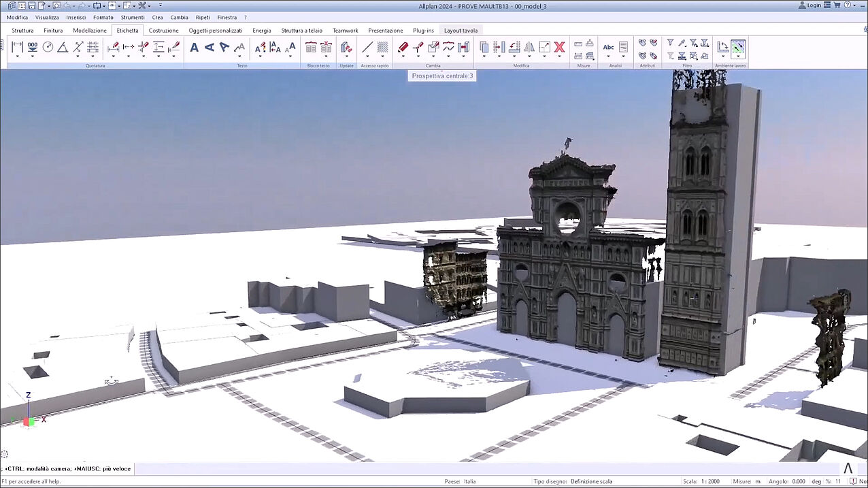868x488 pixels.
Task: Select the dimension line tool in Quotatura
Action: pyautogui.click(x=17, y=47)
